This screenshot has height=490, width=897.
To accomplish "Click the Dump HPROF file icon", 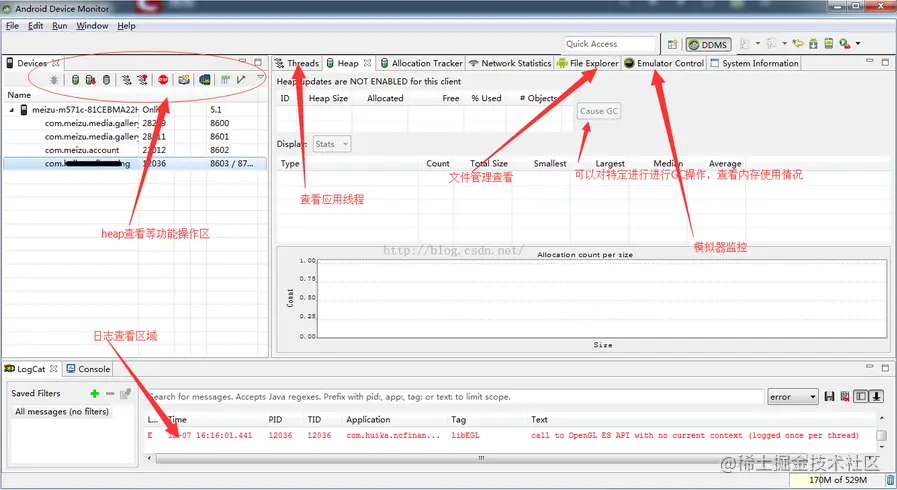I will point(90,79).
